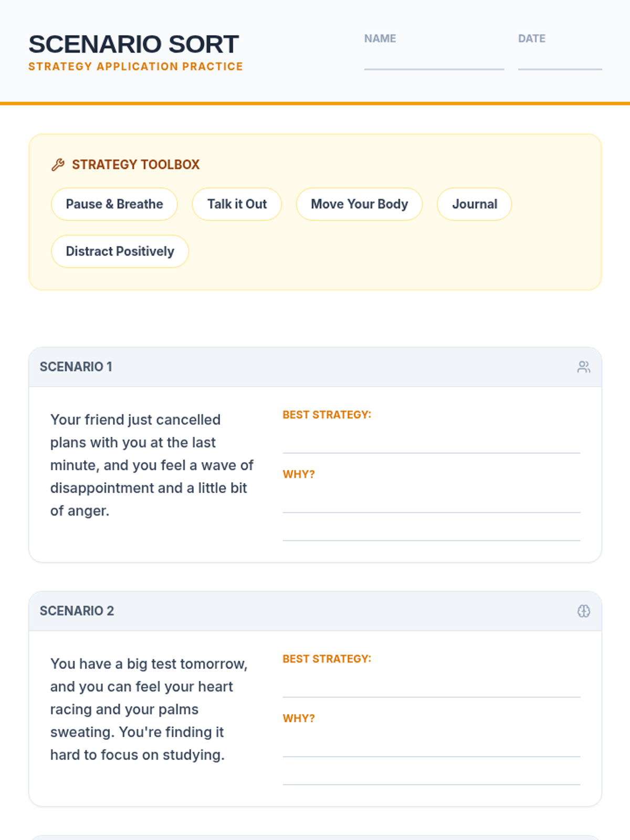Select the Talk it Out strategy chip
This screenshot has width=630, height=840.
pyautogui.click(x=237, y=204)
